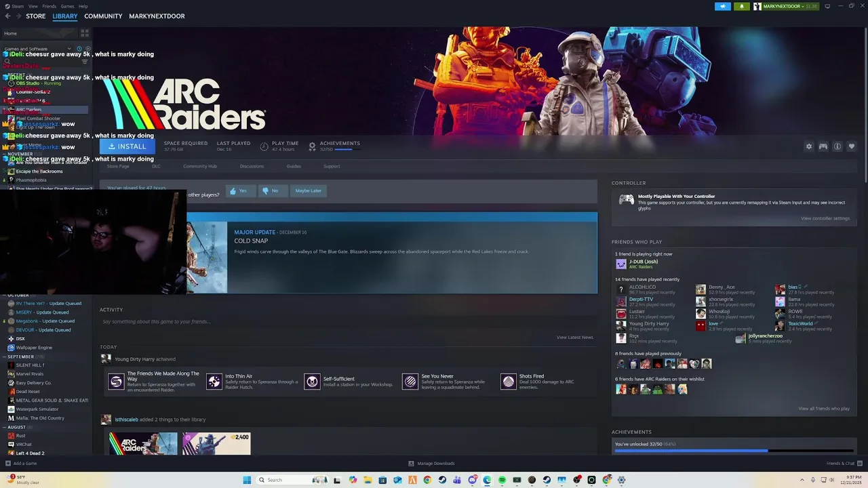Click The Friends We Made achievement icon

(x=116, y=382)
